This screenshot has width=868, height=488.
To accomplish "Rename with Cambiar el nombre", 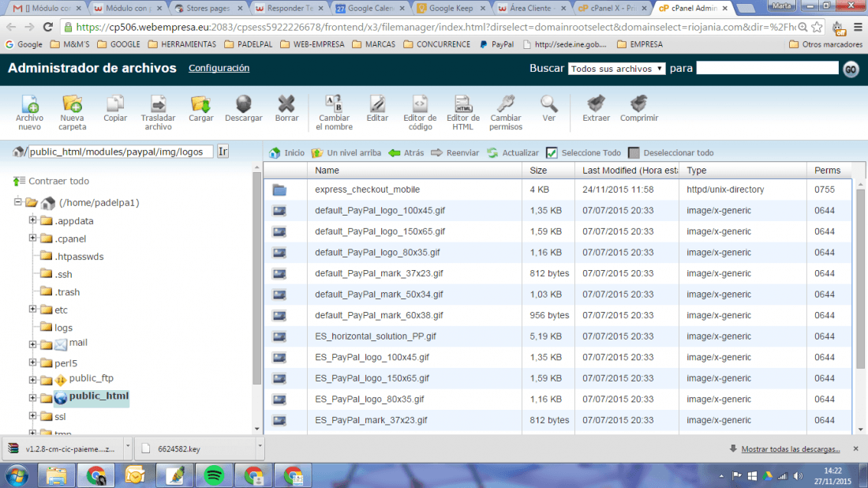I will [x=334, y=112].
